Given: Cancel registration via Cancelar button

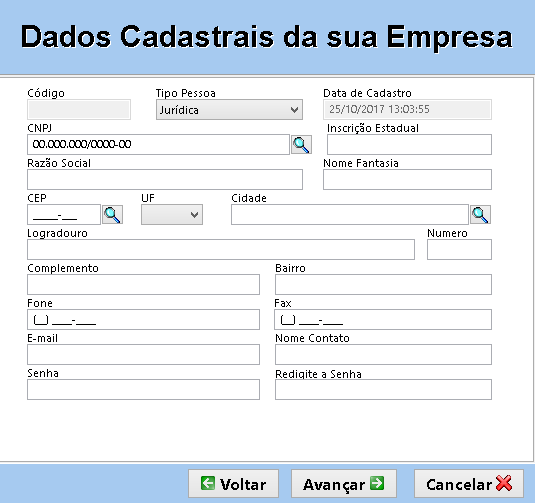Looking at the screenshot, I should coord(469,484).
